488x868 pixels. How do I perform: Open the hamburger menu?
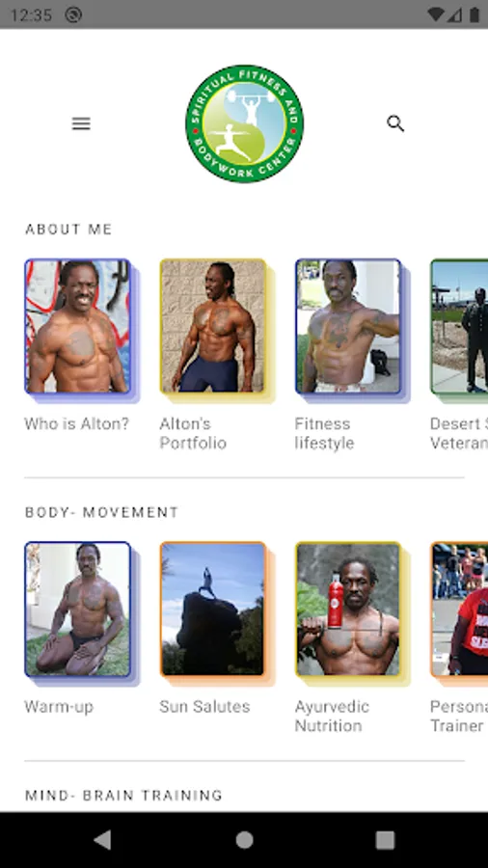(x=81, y=123)
